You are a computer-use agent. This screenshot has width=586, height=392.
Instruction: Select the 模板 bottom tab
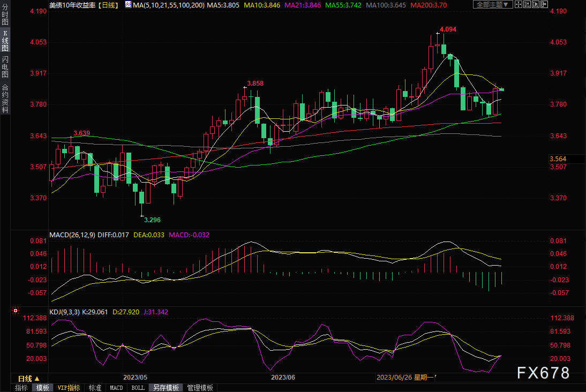click(x=42, y=388)
